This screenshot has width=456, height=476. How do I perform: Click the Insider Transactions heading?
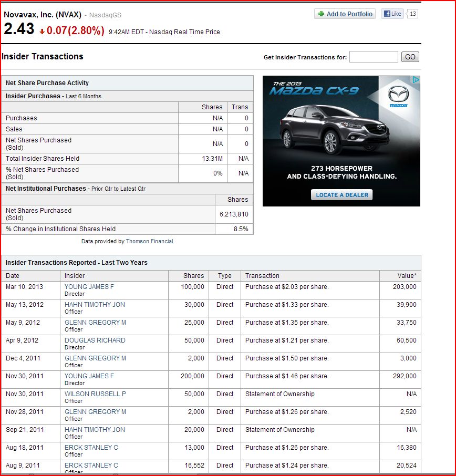(43, 56)
